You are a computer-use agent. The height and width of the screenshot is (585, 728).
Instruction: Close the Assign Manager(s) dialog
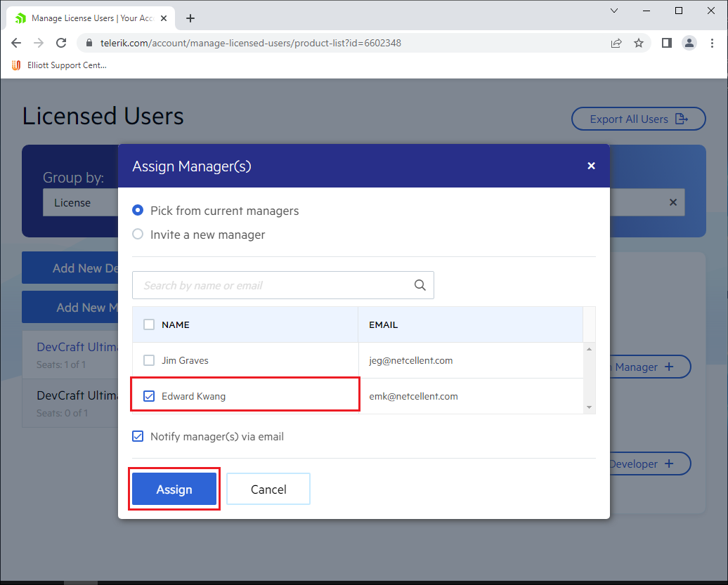[591, 166]
